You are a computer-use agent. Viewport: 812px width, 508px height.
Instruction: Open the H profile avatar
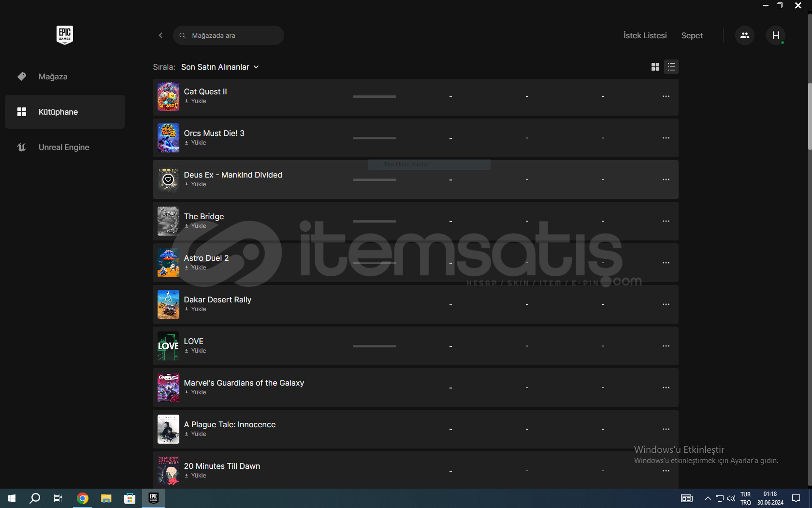pyautogui.click(x=775, y=35)
